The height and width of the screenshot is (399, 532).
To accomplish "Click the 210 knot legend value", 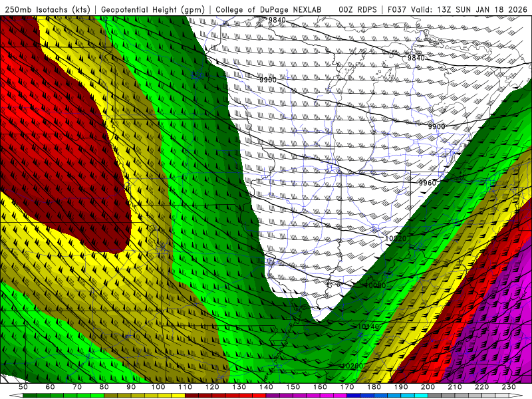I will click(x=455, y=387).
